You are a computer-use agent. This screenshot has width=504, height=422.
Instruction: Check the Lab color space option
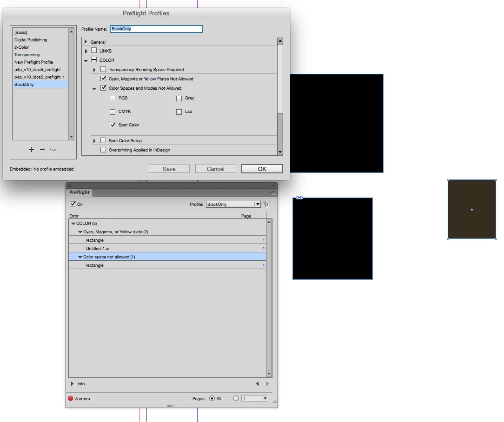point(179,112)
